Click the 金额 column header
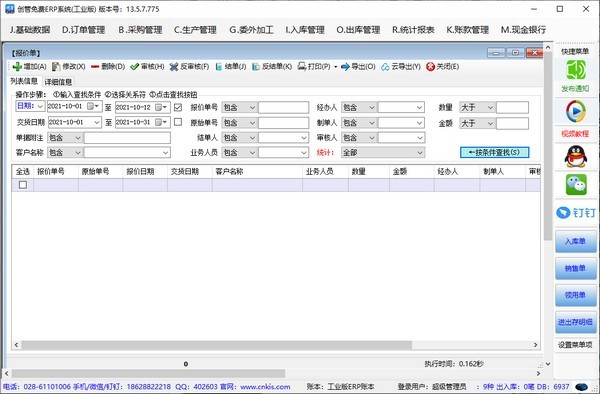 tap(412, 171)
